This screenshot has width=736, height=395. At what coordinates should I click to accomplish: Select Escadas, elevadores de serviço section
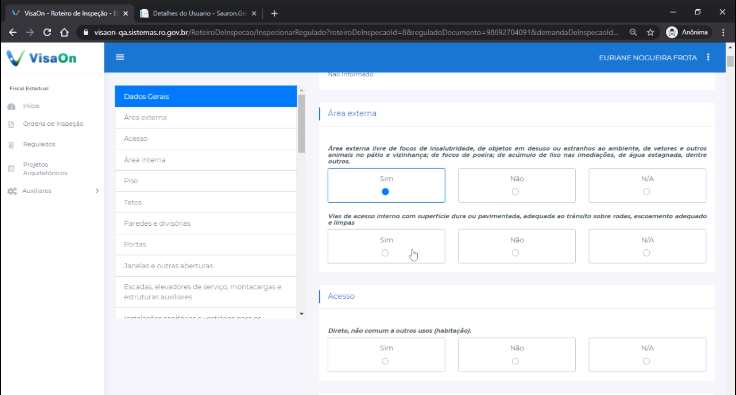pos(206,292)
